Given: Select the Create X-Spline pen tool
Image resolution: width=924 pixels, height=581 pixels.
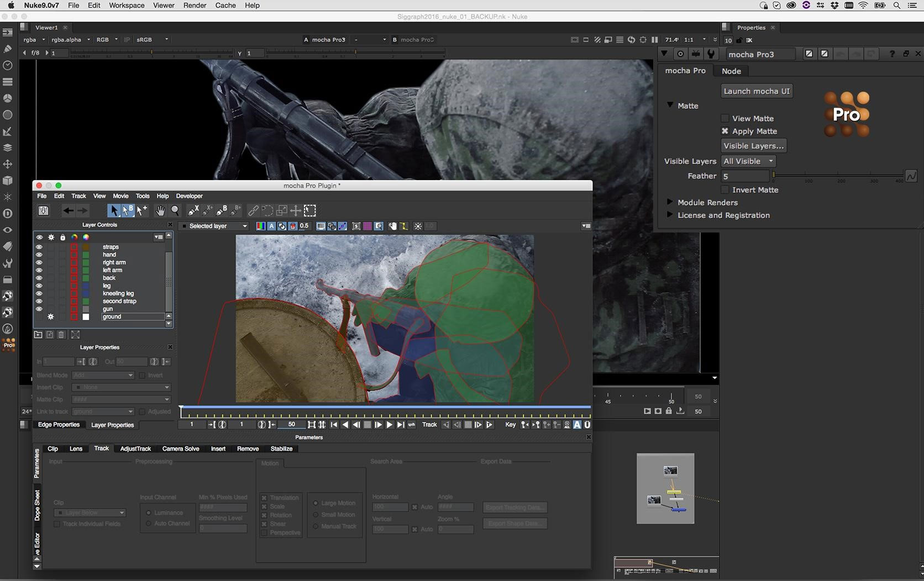Looking at the screenshot, I should click(193, 210).
